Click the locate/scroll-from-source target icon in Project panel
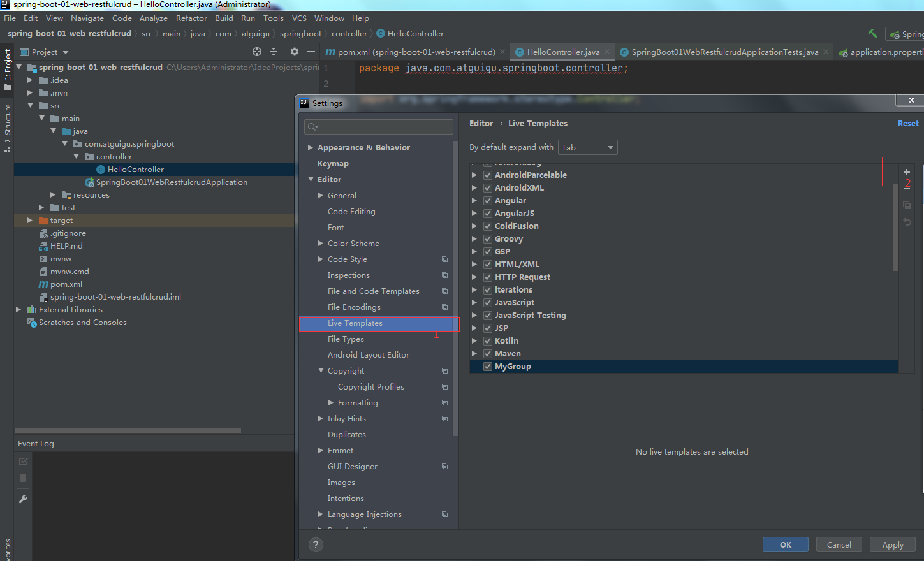 (257, 52)
